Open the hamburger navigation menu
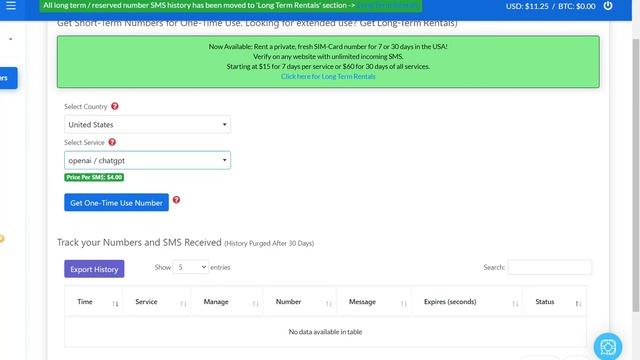The image size is (640, 360). point(11,6)
